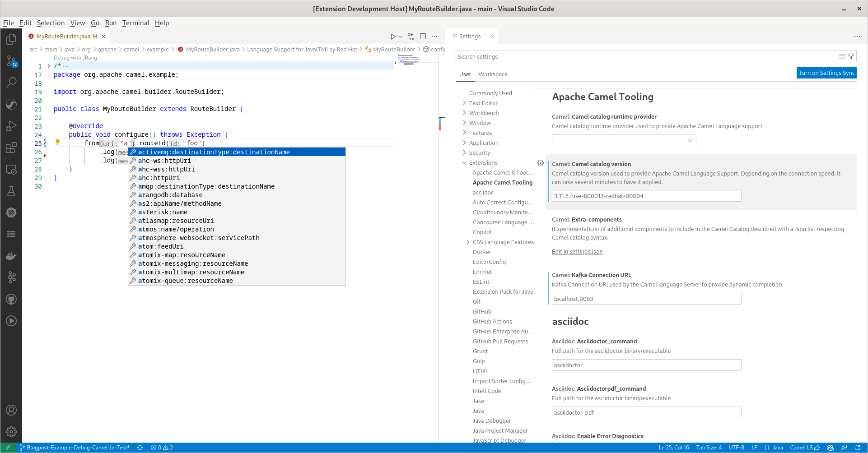Open the Search view in activity bar
The height and width of the screenshot is (453, 868).
coord(11,82)
